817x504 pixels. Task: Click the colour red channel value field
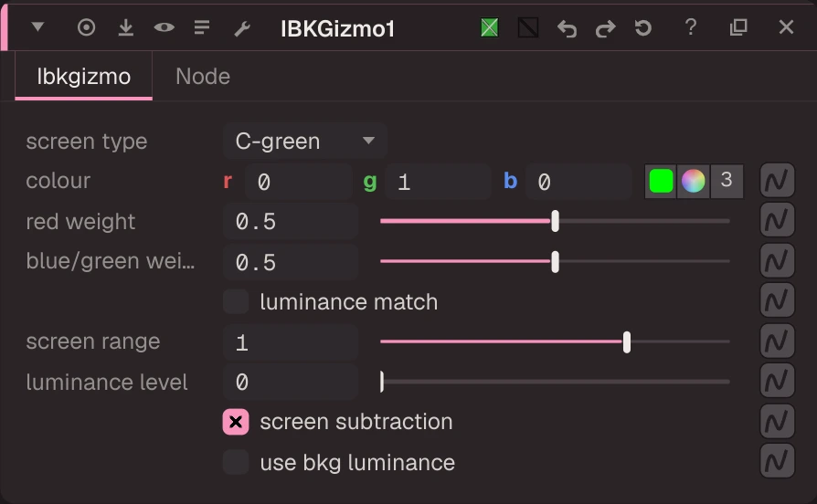coord(299,182)
